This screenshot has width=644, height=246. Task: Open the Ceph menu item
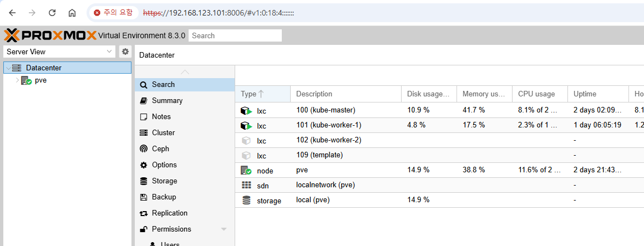tap(185, 149)
